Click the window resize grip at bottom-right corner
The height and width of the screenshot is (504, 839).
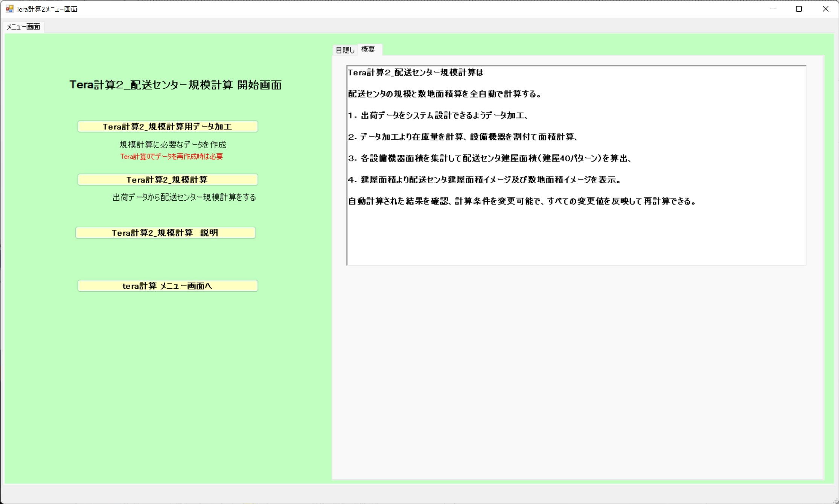[835, 500]
